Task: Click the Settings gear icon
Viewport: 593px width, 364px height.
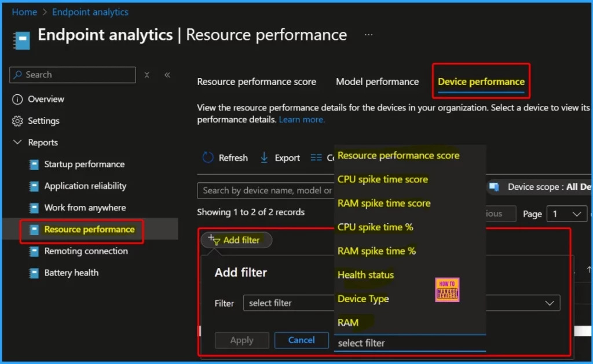Action: click(17, 121)
